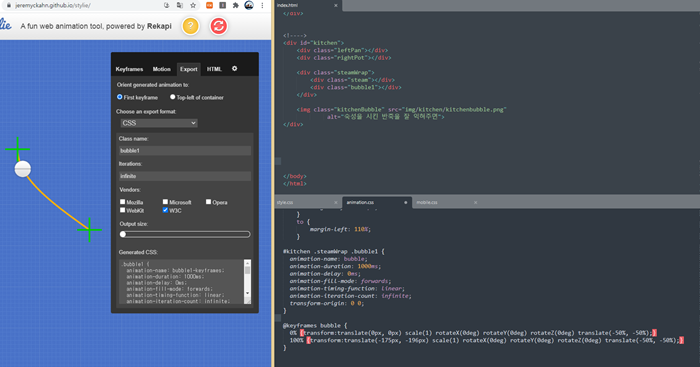Click the translate page icon in the address bar
Image resolution: width=700 pixels, height=367 pixels.
tap(179, 5)
